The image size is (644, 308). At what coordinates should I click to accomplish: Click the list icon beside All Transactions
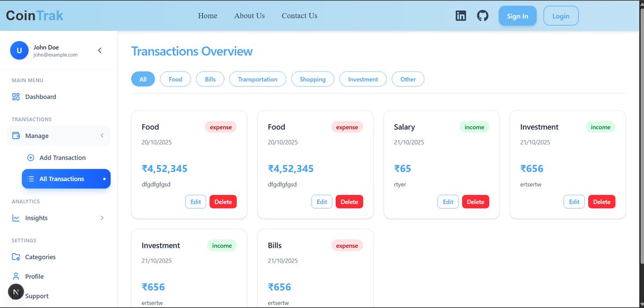pyautogui.click(x=31, y=179)
